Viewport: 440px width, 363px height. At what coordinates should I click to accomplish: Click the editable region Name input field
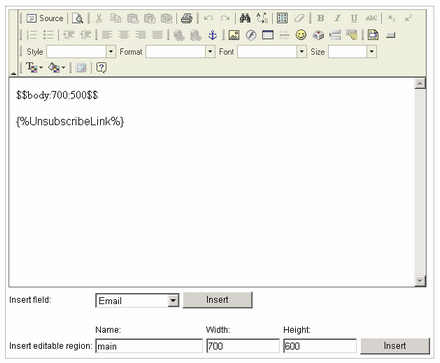click(149, 346)
